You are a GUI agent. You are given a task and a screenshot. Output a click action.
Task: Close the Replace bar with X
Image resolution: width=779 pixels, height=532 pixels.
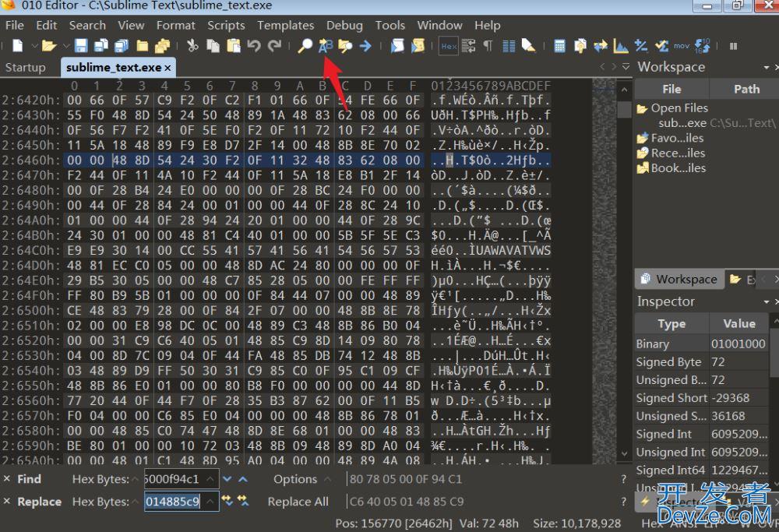coord(6,501)
